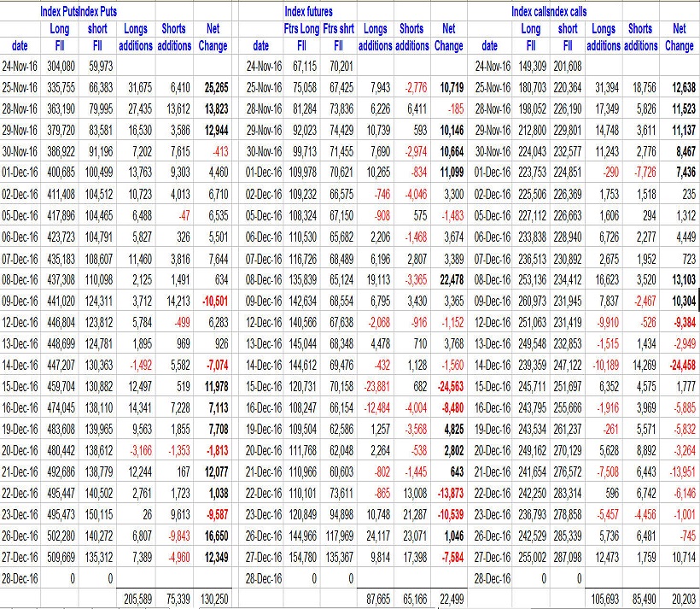This screenshot has width=700, height=609.
Task: Select calls short value 283,314
Action: (x=568, y=494)
